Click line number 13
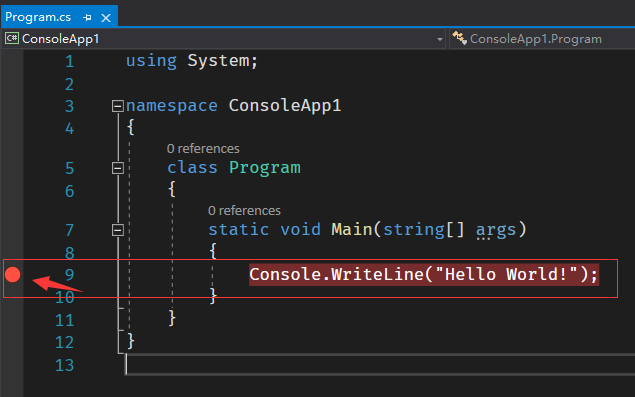The image size is (635, 397). [x=64, y=365]
